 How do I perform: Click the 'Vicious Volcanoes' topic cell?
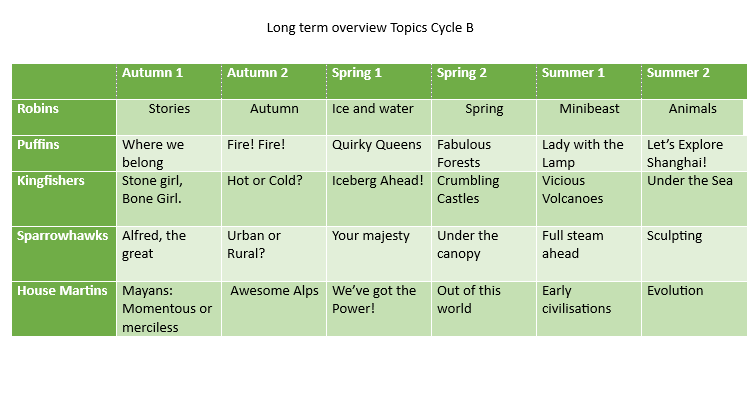575,189
